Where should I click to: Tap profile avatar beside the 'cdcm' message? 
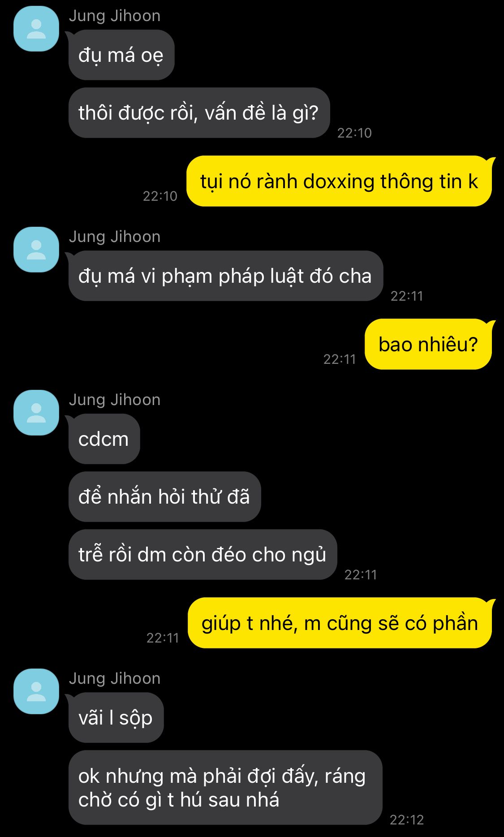pyautogui.click(x=36, y=413)
